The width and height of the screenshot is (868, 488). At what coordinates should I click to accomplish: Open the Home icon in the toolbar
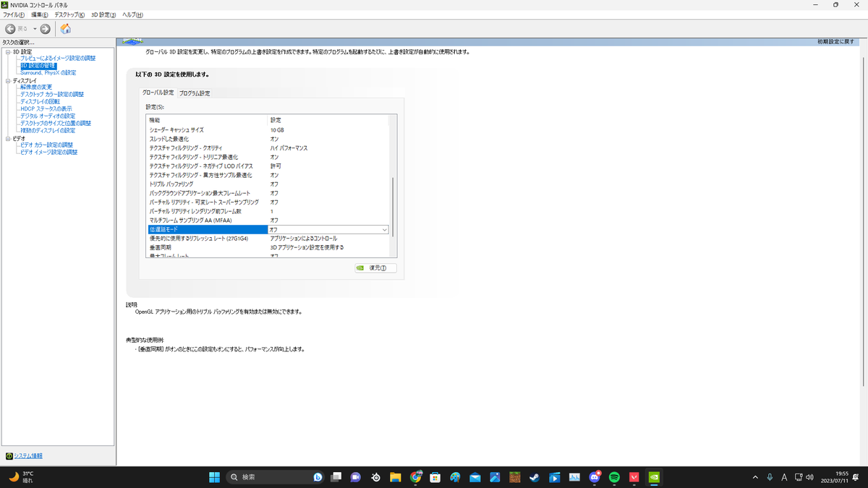click(x=65, y=29)
